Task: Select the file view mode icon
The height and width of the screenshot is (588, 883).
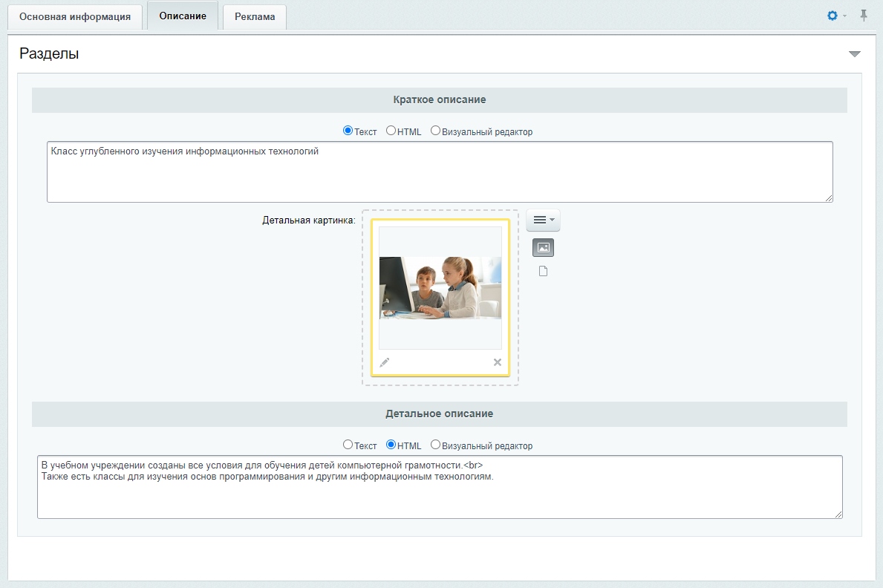Action: 543,272
